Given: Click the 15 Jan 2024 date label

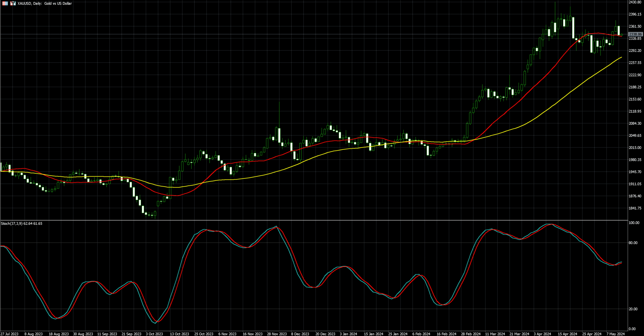Looking at the screenshot, I should coord(374,334).
